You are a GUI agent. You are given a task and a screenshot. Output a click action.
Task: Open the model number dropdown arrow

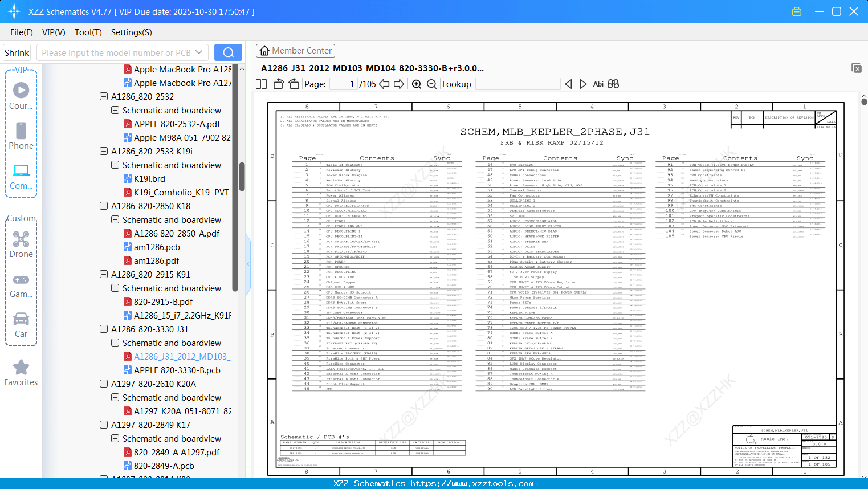[199, 52]
